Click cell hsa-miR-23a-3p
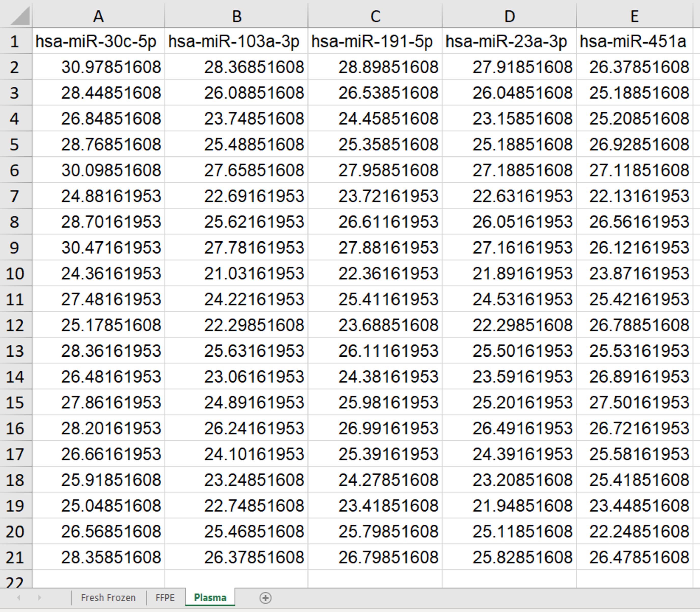This screenshot has width=700, height=612. (x=509, y=41)
